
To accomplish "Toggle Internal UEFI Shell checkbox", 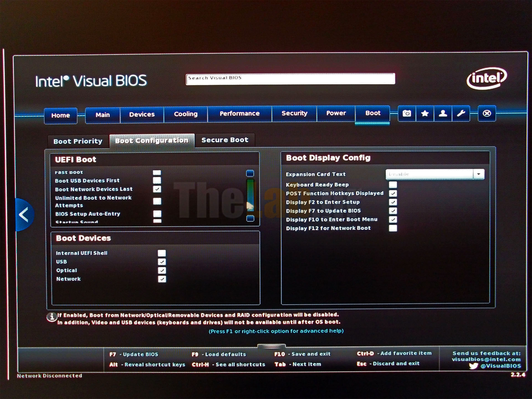I will coord(162,253).
